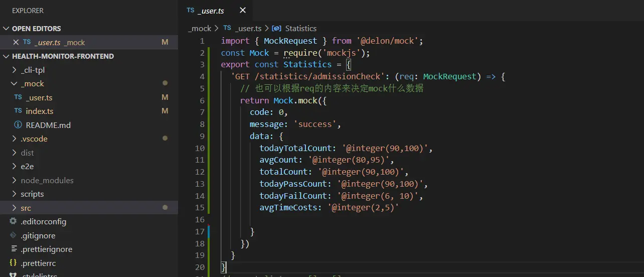Close _user.ts in Open Editors list
The width and height of the screenshot is (644, 277).
[x=16, y=43]
